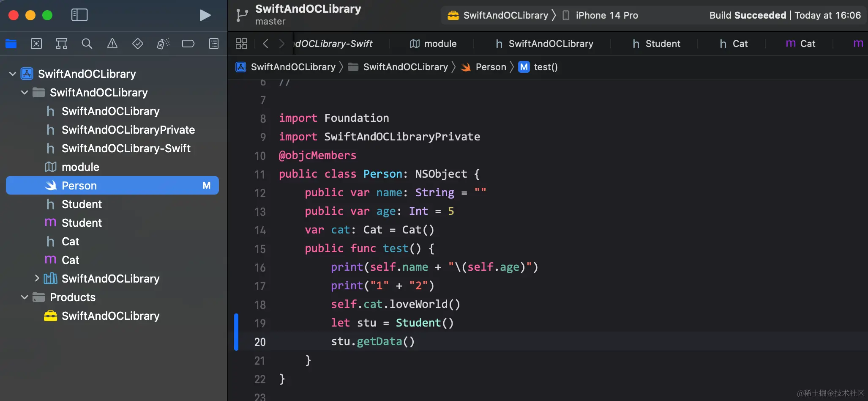Click the modified status badge on Person

pos(207,186)
